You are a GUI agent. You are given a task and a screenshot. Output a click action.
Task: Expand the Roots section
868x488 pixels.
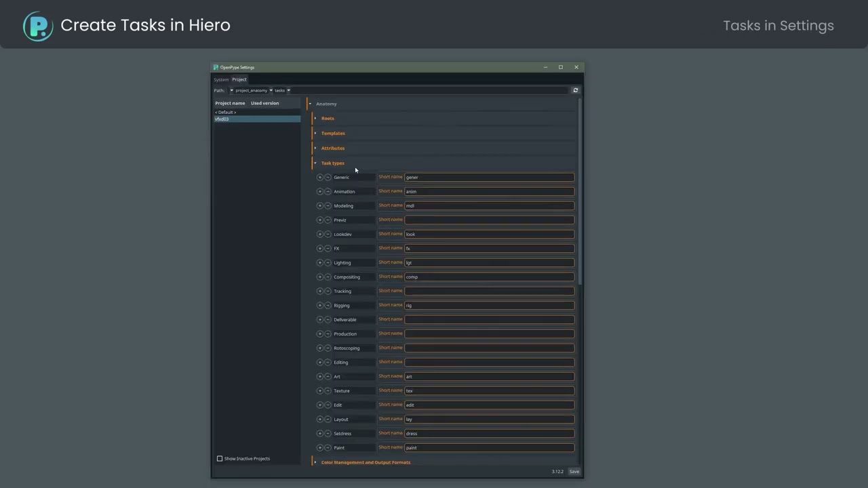point(315,119)
